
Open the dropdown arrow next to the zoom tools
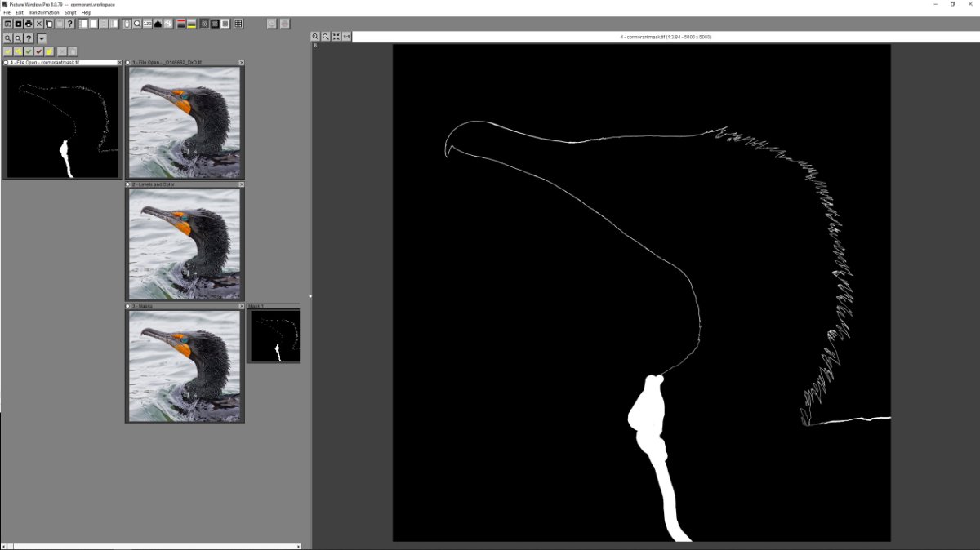point(41,38)
